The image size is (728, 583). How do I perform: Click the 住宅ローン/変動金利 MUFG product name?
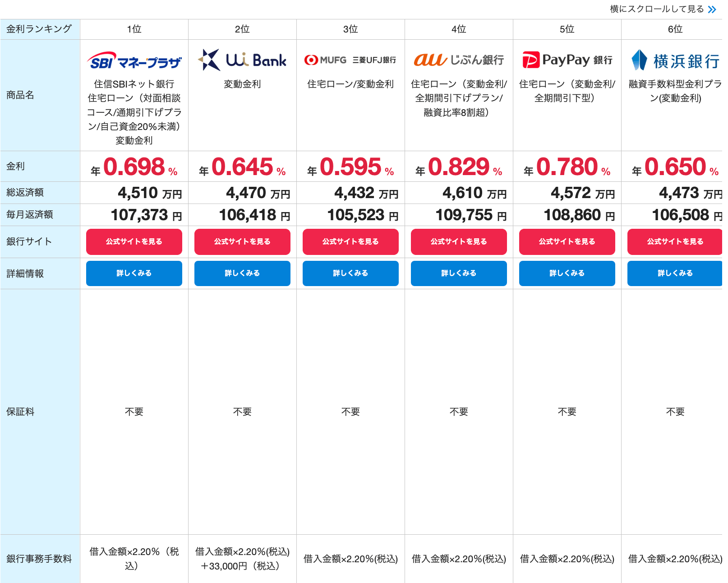click(x=350, y=84)
